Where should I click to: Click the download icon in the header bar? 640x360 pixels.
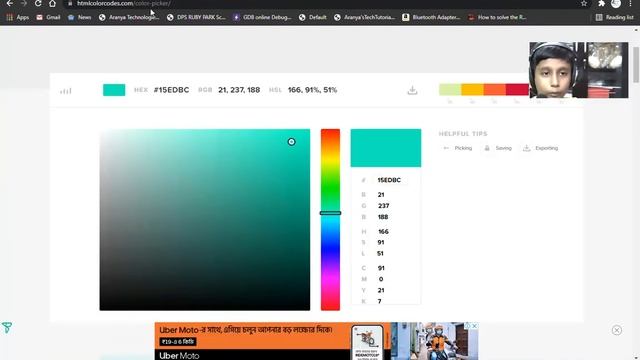click(x=412, y=90)
